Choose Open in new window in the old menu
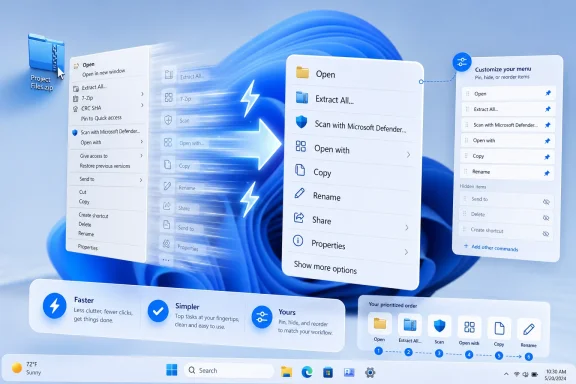576x384 pixels. click(x=104, y=73)
